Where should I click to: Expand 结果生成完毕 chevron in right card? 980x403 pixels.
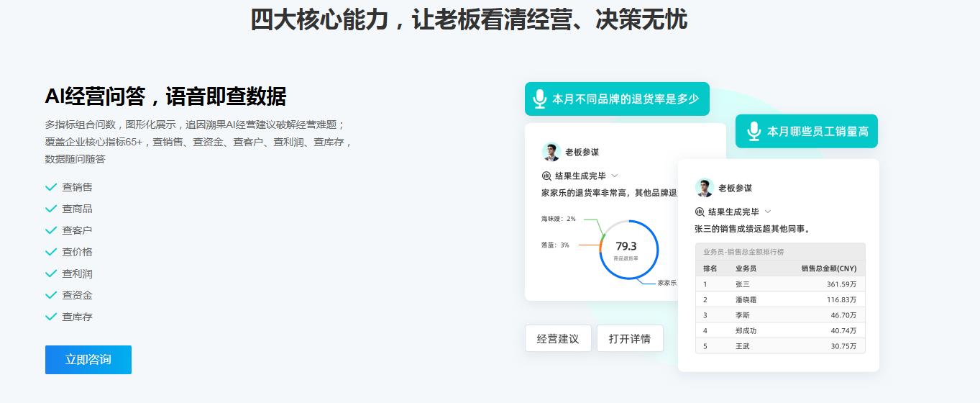(x=768, y=212)
